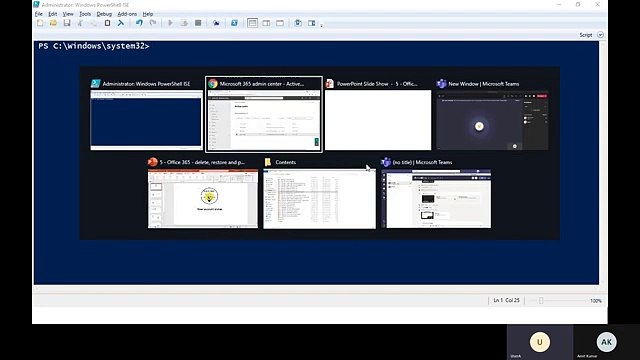
Task: Open the View menu
Action: 68,14
